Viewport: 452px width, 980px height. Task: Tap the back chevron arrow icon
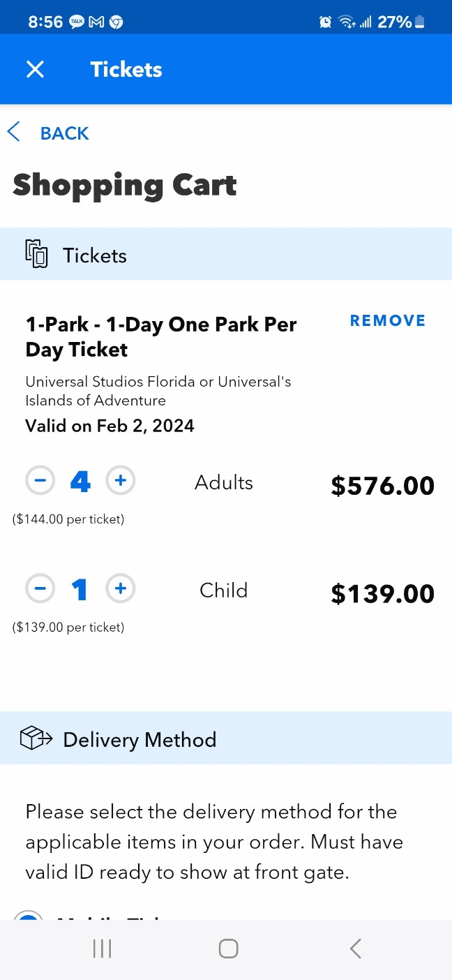pyautogui.click(x=14, y=133)
